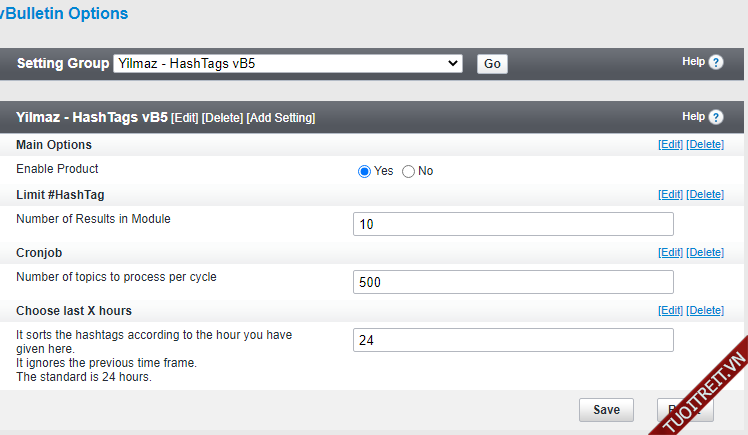The height and width of the screenshot is (435, 748).
Task: Edit the Choose last X hours setting
Action: [670, 311]
